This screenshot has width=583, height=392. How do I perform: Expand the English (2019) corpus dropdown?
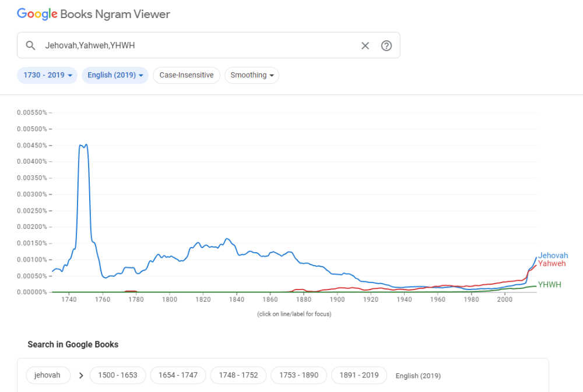click(x=115, y=75)
